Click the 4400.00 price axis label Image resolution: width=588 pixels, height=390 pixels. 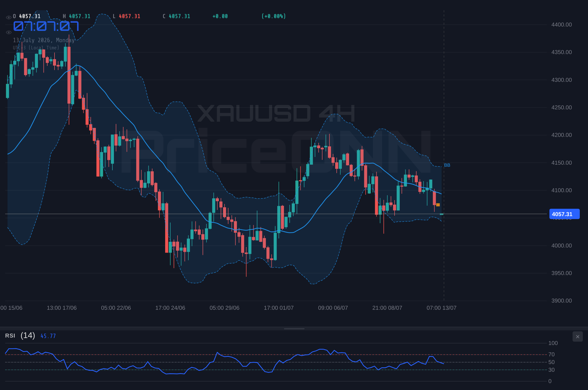pyautogui.click(x=562, y=25)
